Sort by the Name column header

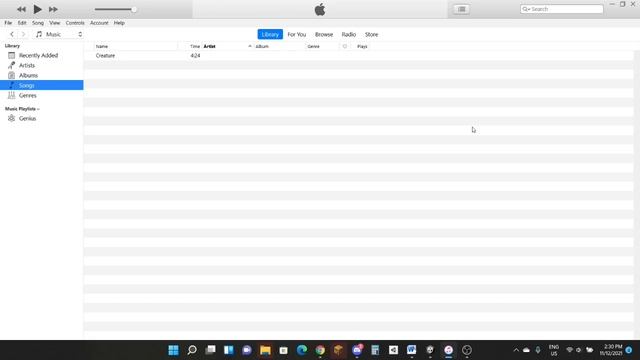tap(102, 47)
